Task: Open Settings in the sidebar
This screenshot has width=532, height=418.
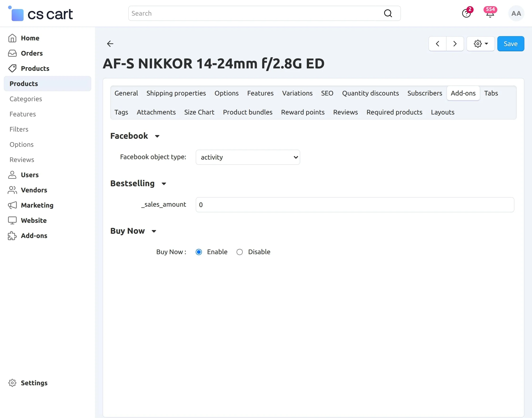Action: pyautogui.click(x=34, y=383)
